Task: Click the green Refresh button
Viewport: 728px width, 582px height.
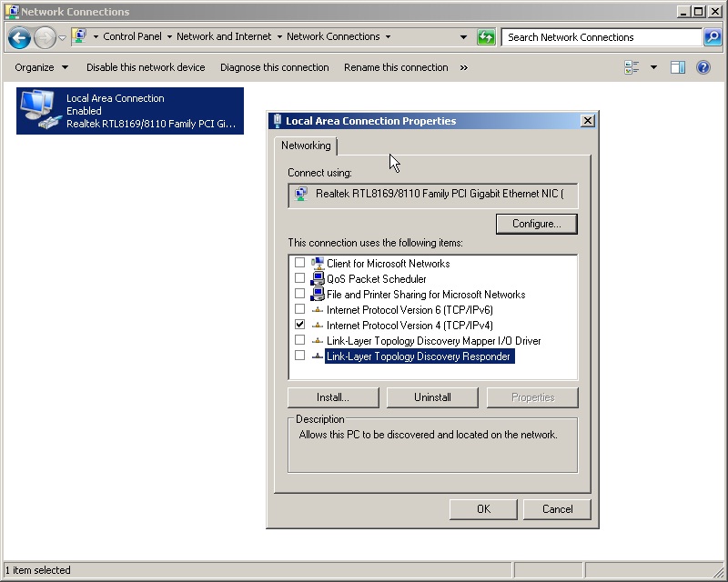Action: 486,36
